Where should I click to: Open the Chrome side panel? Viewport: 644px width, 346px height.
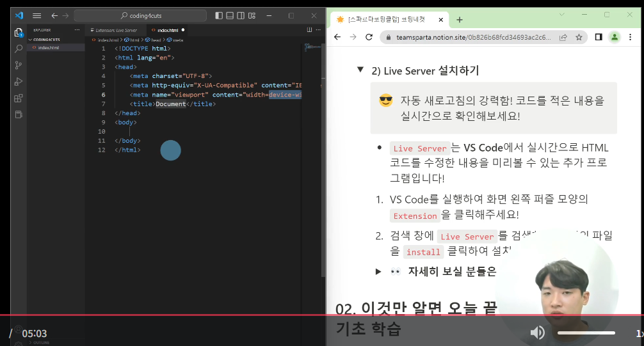[x=599, y=37]
